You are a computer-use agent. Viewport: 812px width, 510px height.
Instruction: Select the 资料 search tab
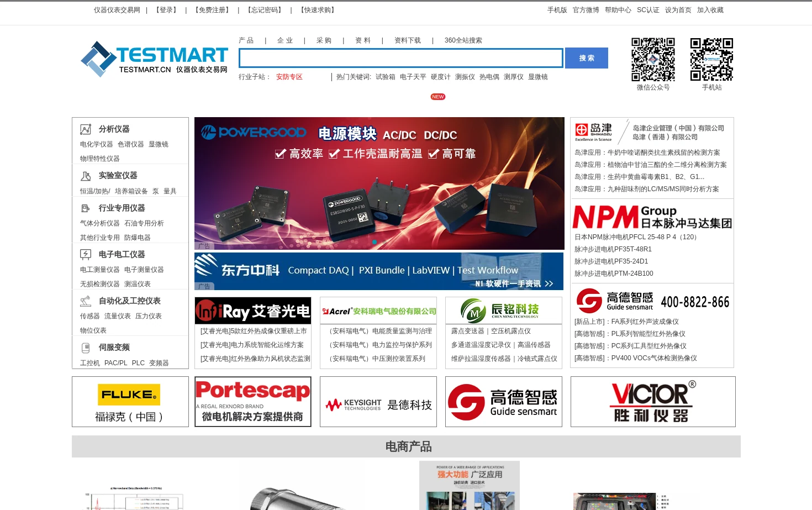pyautogui.click(x=363, y=40)
